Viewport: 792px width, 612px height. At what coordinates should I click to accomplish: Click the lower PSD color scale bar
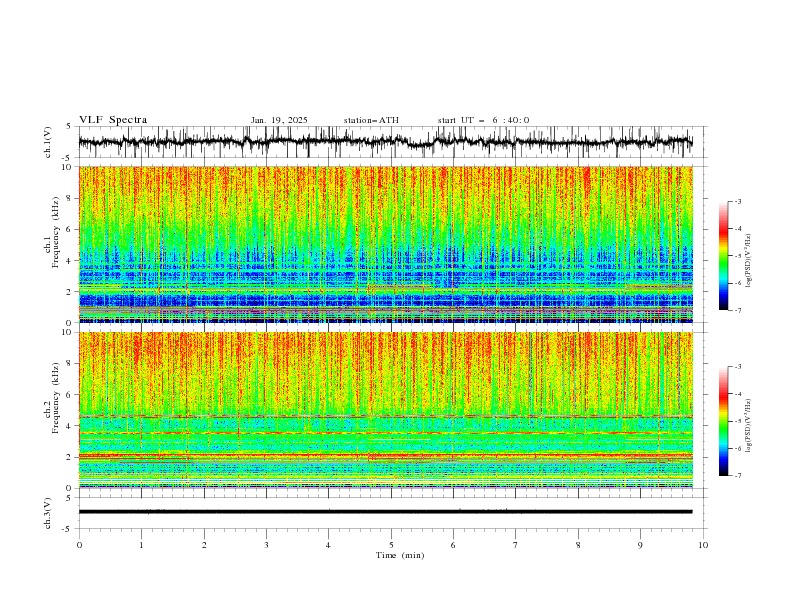[724, 421]
